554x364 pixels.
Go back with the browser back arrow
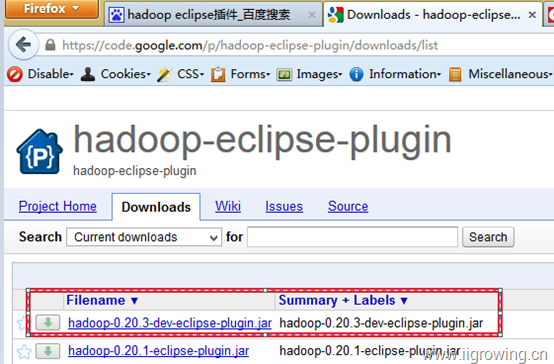(24, 45)
